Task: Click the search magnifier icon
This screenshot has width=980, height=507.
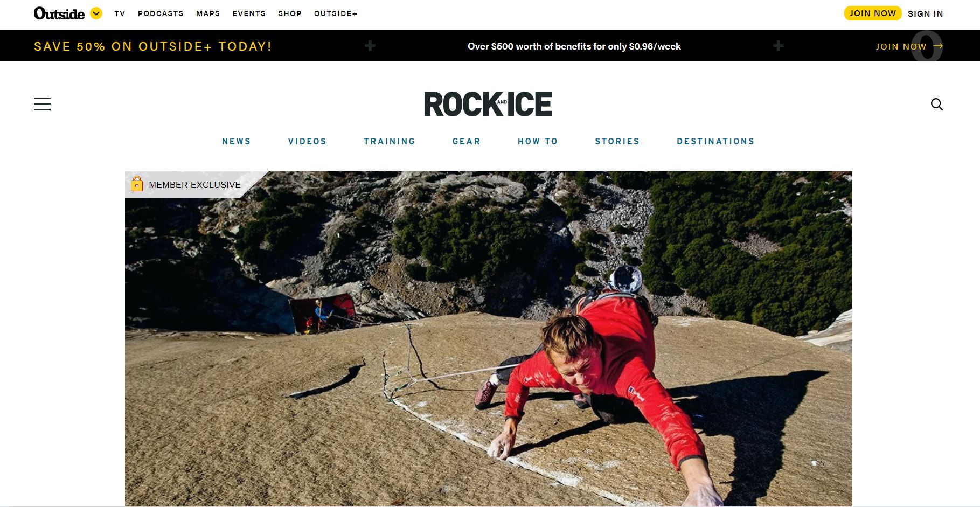Action: [x=937, y=104]
